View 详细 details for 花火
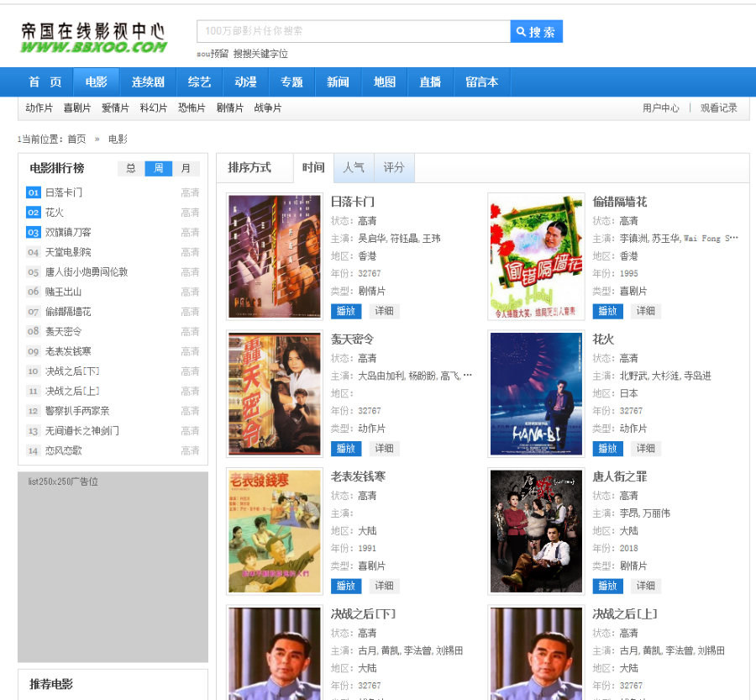The height and width of the screenshot is (700, 756). pos(646,449)
